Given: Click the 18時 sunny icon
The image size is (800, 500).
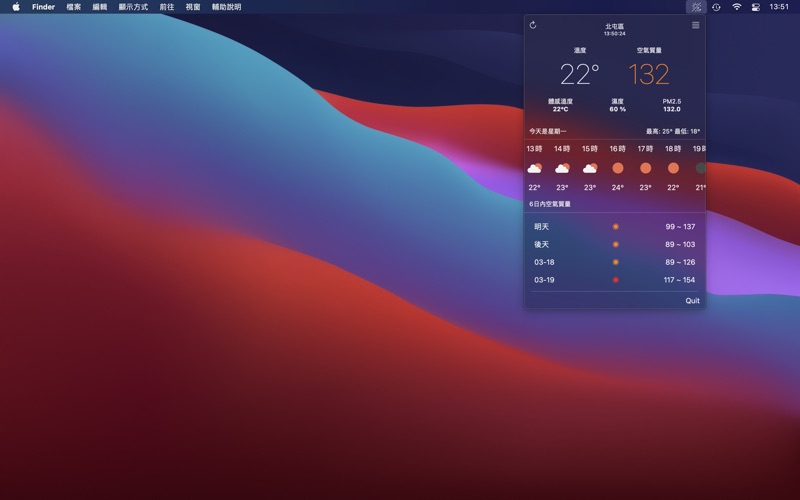Looking at the screenshot, I should [x=673, y=168].
